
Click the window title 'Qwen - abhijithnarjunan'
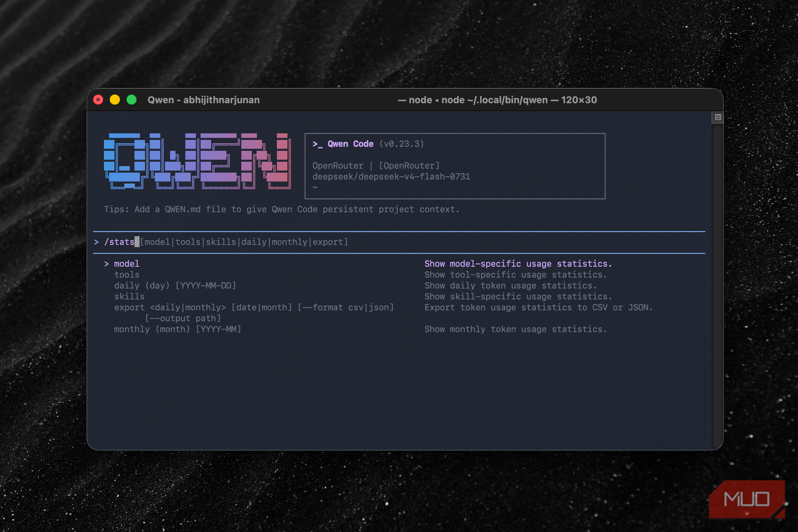point(203,100)
